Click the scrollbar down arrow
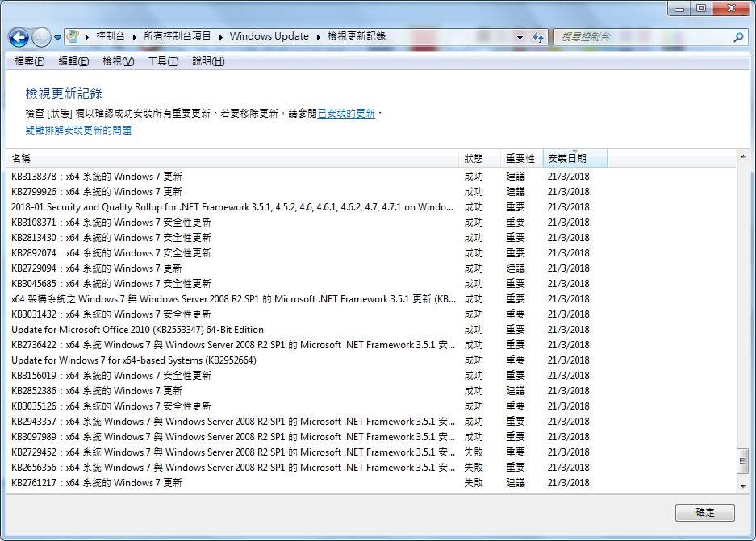This screenshot has height=541, width=756. click(x=743, y=486)
